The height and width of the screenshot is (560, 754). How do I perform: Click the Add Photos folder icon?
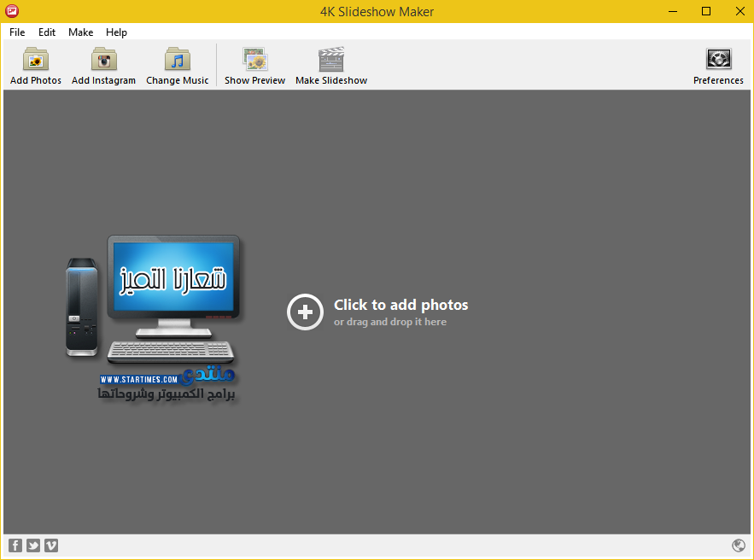36,59
